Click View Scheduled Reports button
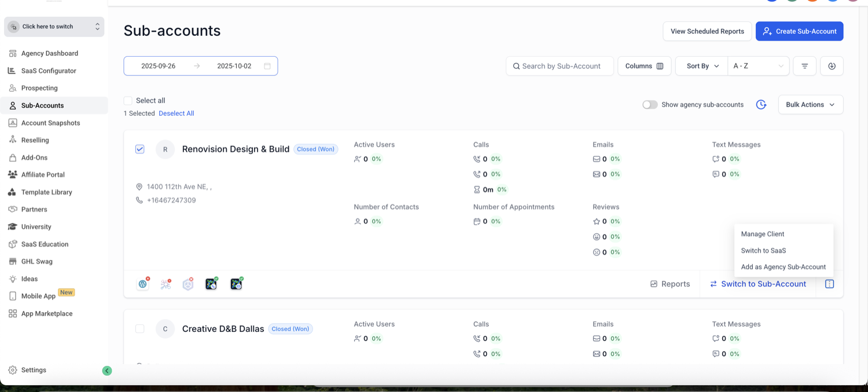 (x=707, y=31)
